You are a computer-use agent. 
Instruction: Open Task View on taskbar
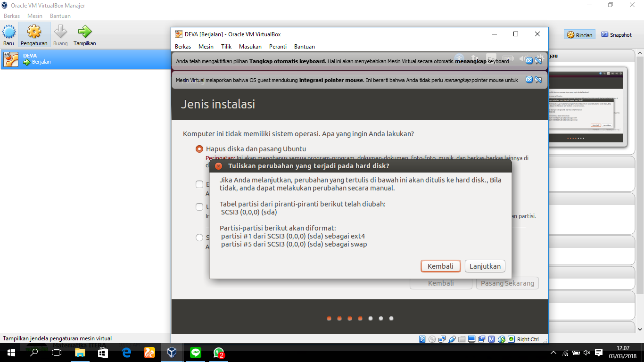click(x=57, y=353)
